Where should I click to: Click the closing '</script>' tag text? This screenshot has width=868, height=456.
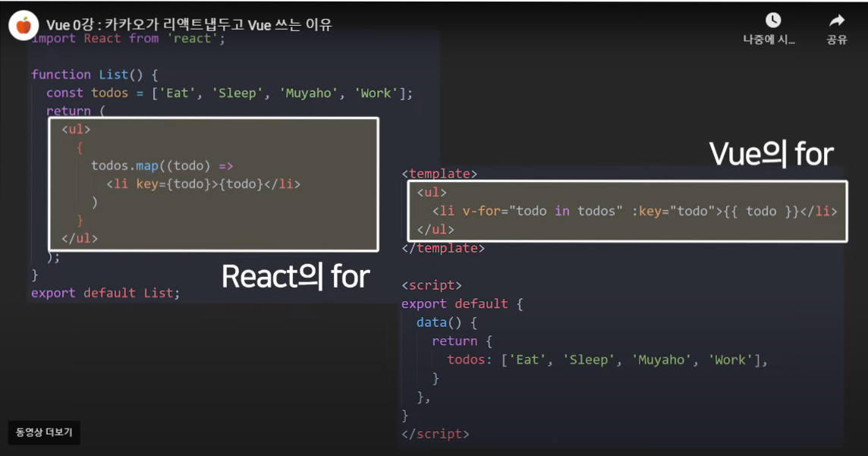(x=436, y=434)
